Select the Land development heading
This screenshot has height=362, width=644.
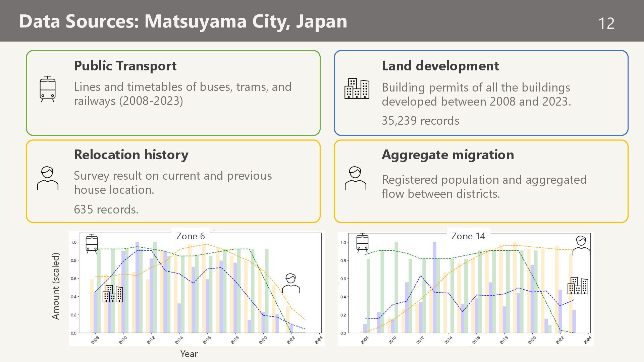(x=440, y=66)
